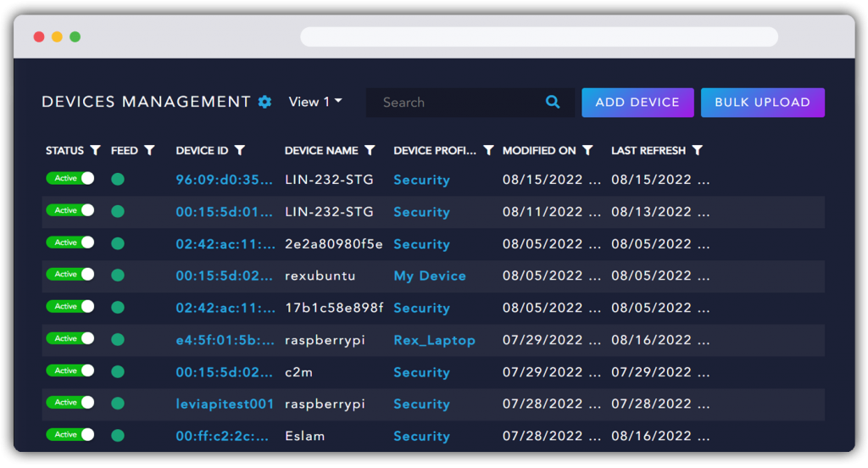Click Last Refresh 08/16/2022 for Eslam row

660,436
